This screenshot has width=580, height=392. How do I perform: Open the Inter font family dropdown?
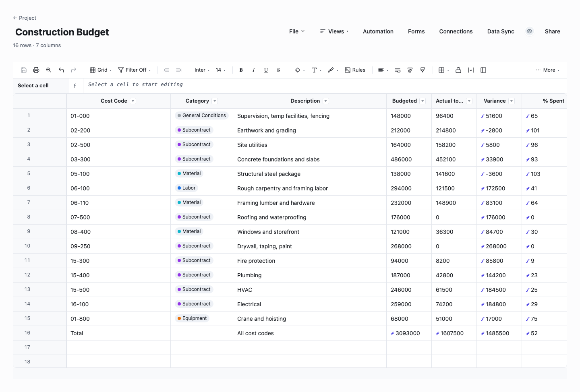(x=202, y=70)
